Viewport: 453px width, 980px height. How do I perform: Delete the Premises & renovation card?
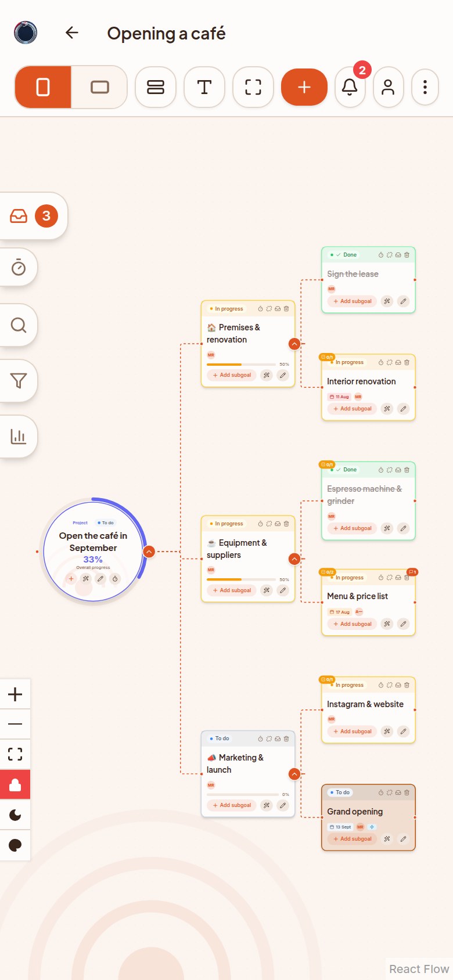tap(286, 309)
